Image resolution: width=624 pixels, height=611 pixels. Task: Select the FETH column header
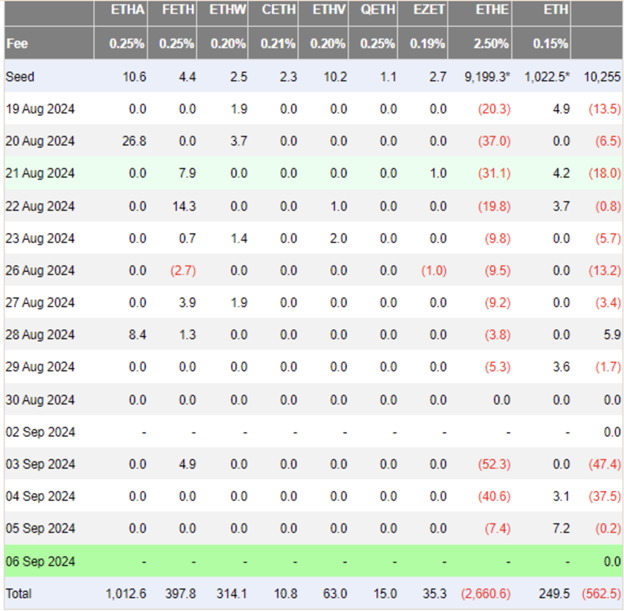tap(177, 11)
